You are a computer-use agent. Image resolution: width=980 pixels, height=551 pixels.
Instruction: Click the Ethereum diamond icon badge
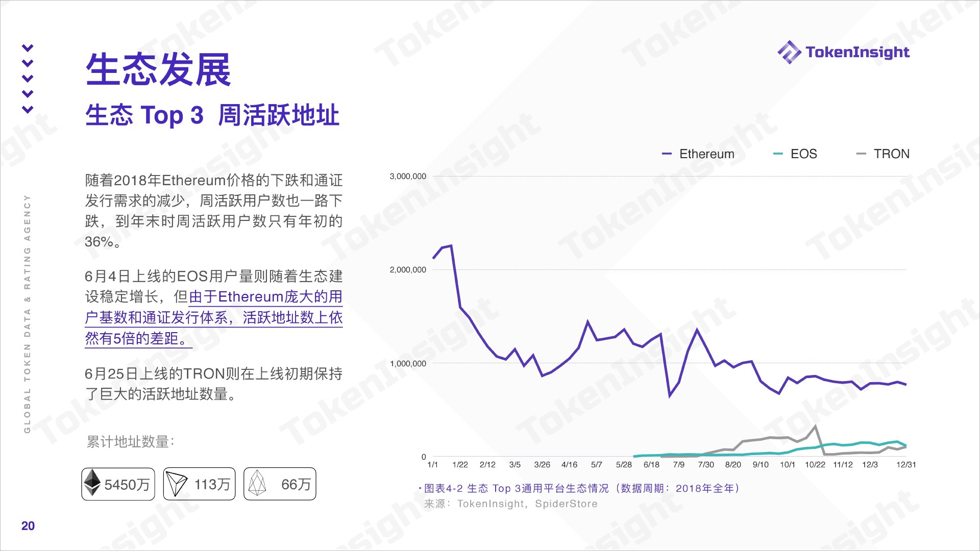tap(92, 483)
